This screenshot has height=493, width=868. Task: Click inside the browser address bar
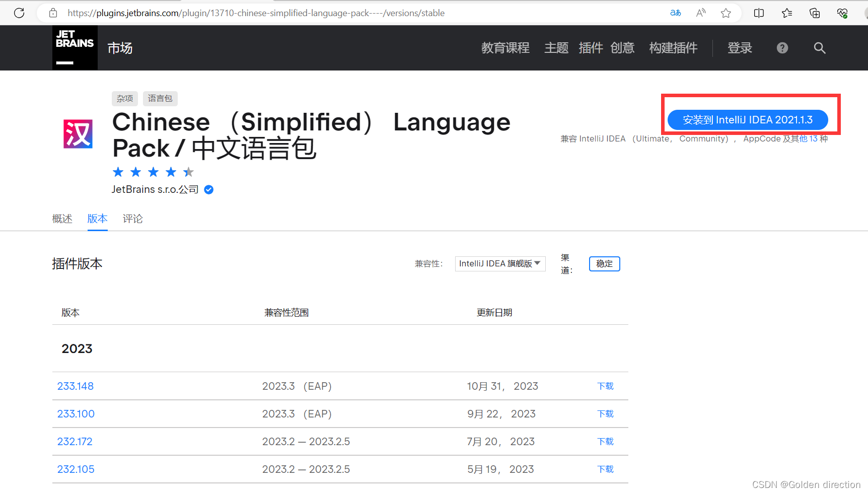pos(302,13)
